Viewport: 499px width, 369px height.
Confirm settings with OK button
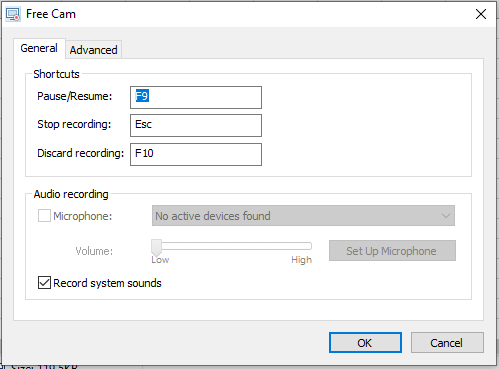coord(365,342)
